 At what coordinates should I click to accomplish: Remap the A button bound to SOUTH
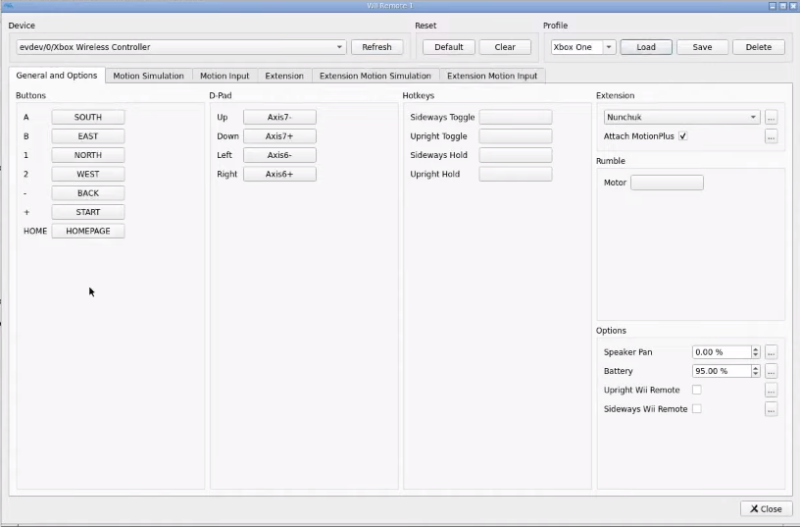[x=88, y=117]
